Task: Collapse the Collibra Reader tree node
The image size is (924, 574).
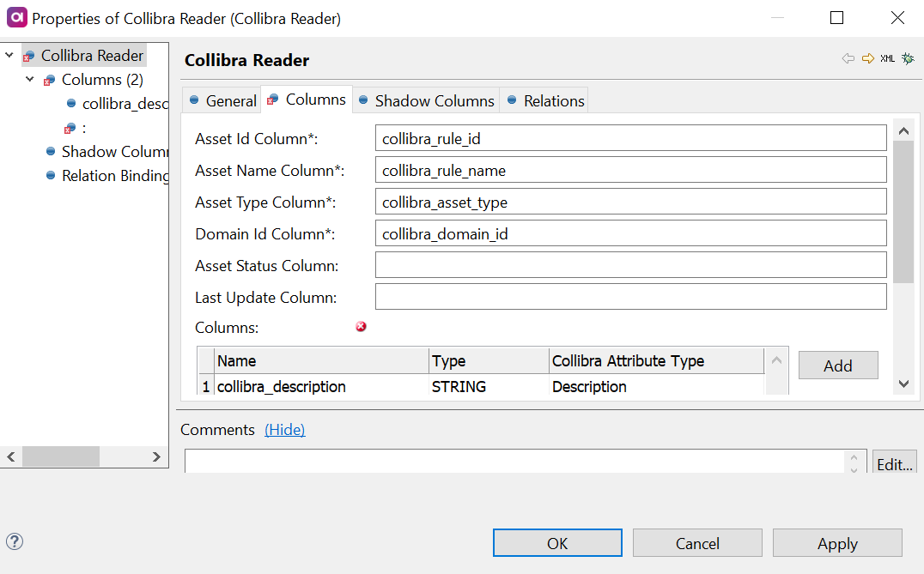Action: [9, 55]
